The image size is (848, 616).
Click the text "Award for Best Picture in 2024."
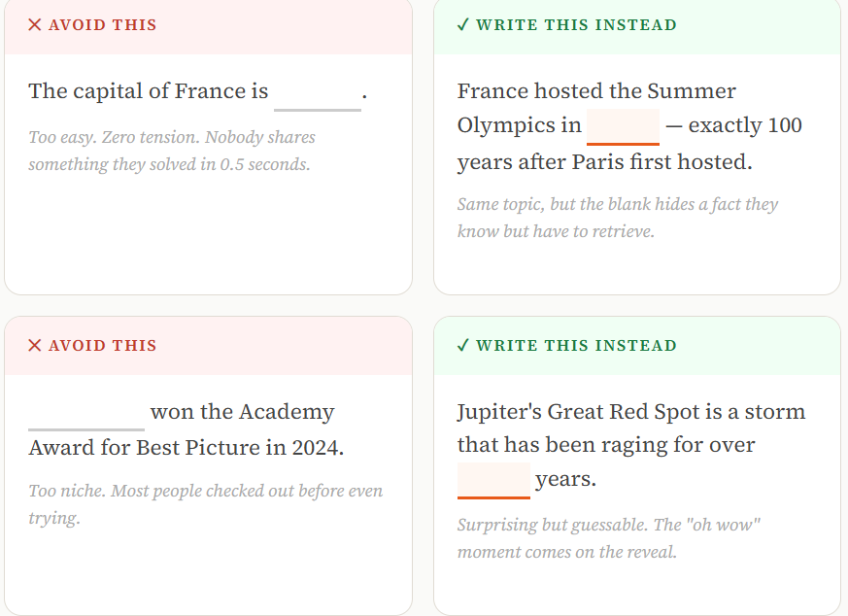[187, 448]
